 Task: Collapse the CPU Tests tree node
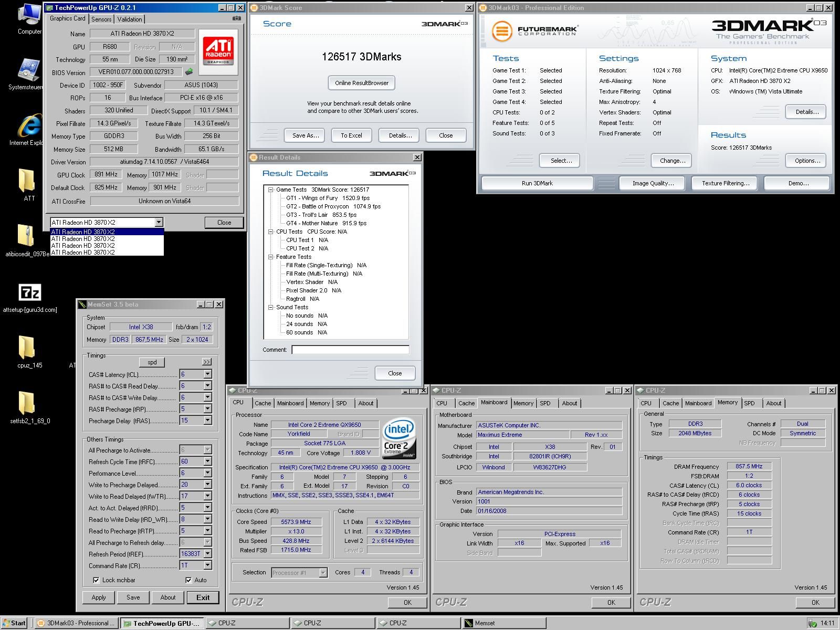click(x=271, y=232)
